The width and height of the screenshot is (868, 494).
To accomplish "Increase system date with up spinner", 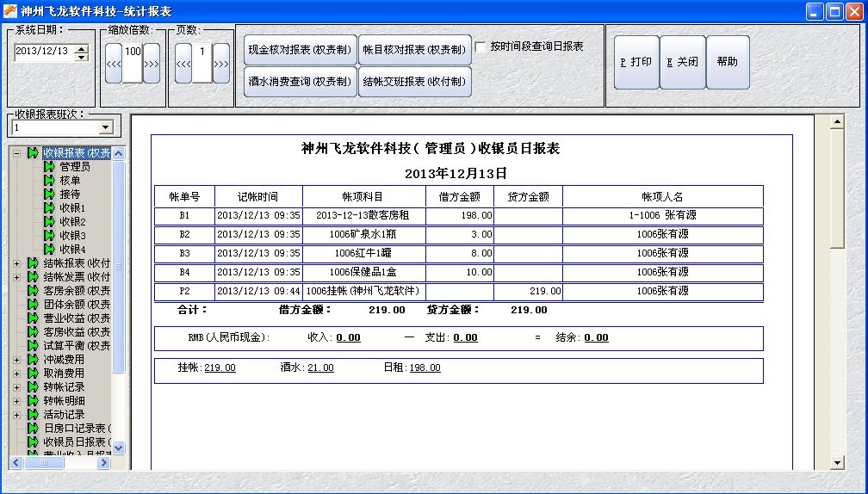I will click(x=82, y=48).
